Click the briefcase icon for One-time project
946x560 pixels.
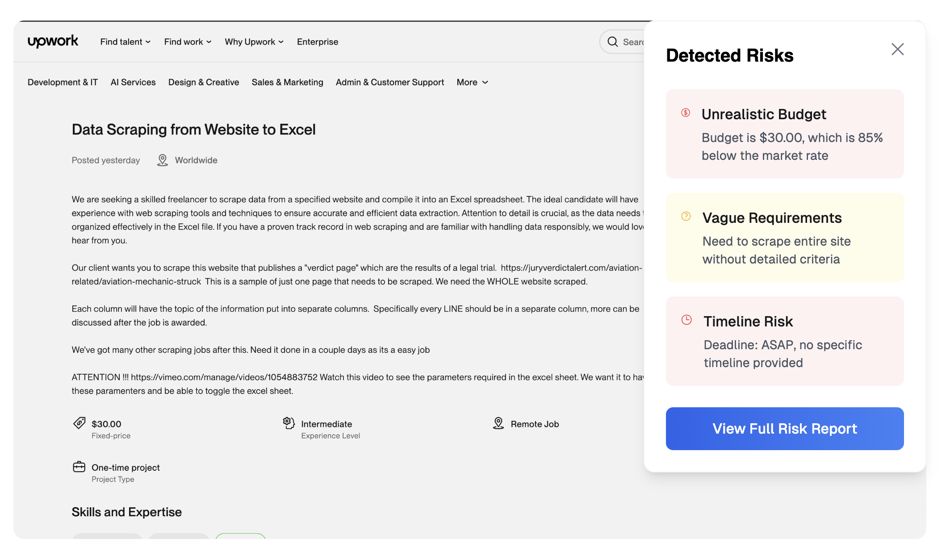(x=79, y=467)
